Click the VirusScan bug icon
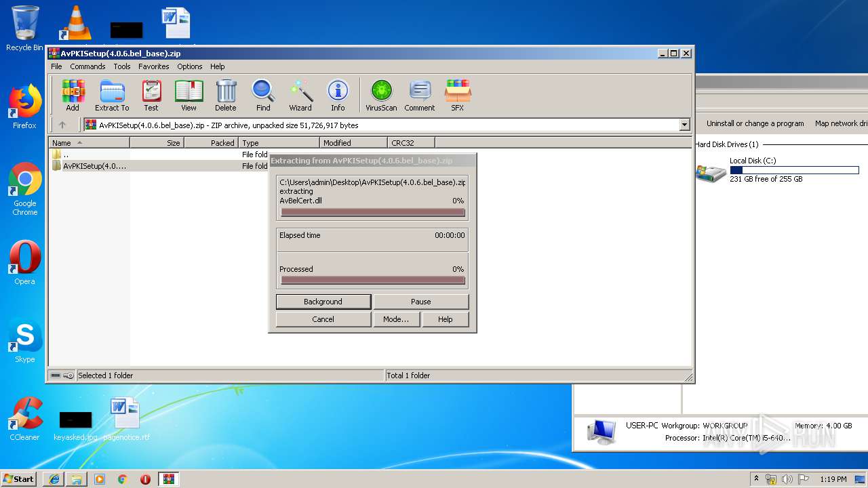 coord(381,95)
